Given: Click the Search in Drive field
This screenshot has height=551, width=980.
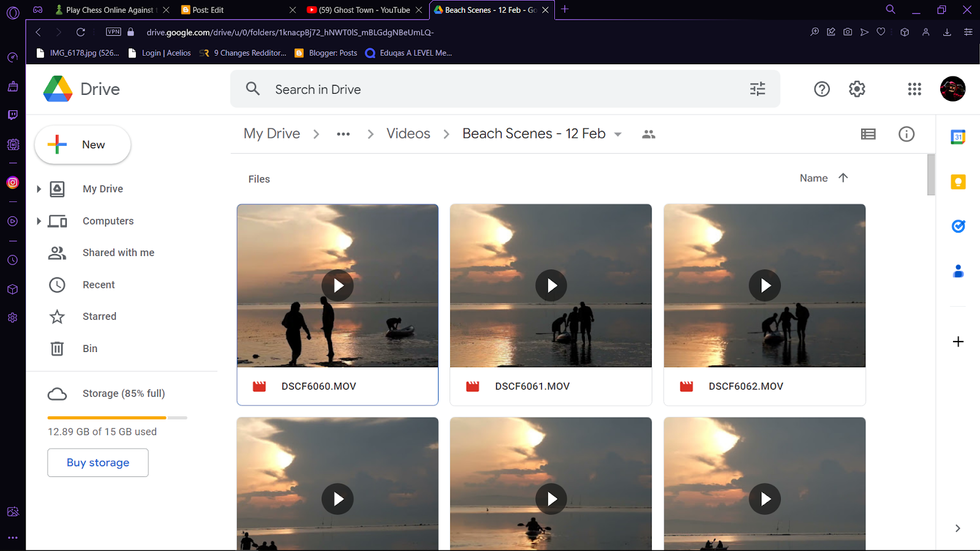Looking at the screenshot, I should click(x=505, y=89).
